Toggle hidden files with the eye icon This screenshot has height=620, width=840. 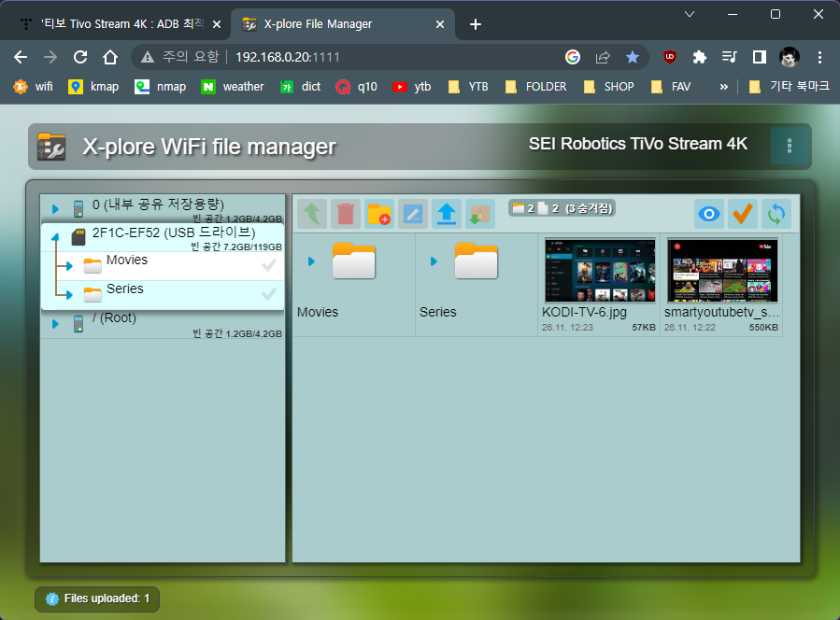[709, 214]
